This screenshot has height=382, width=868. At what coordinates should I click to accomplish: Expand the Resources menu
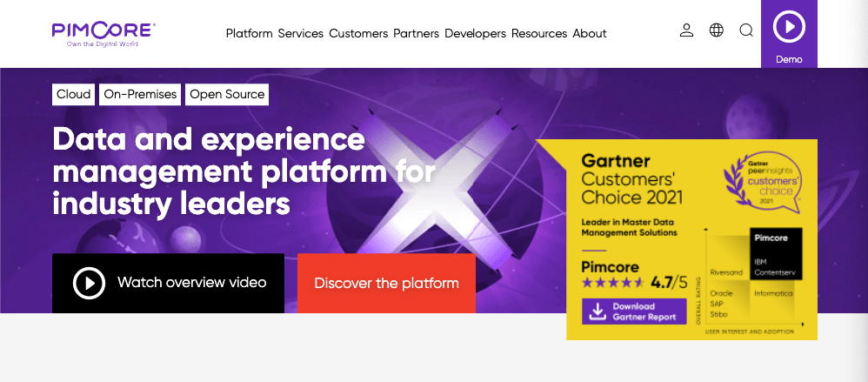tap(539, 34)
